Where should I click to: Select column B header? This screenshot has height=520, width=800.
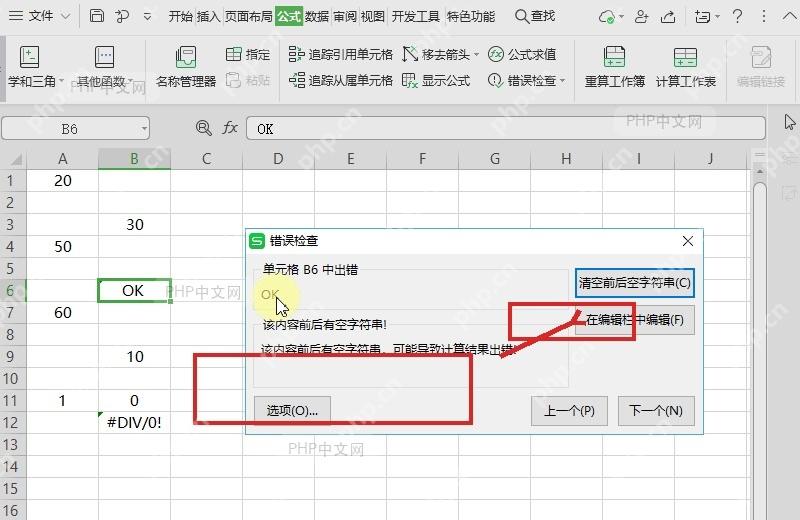point(134,159)
